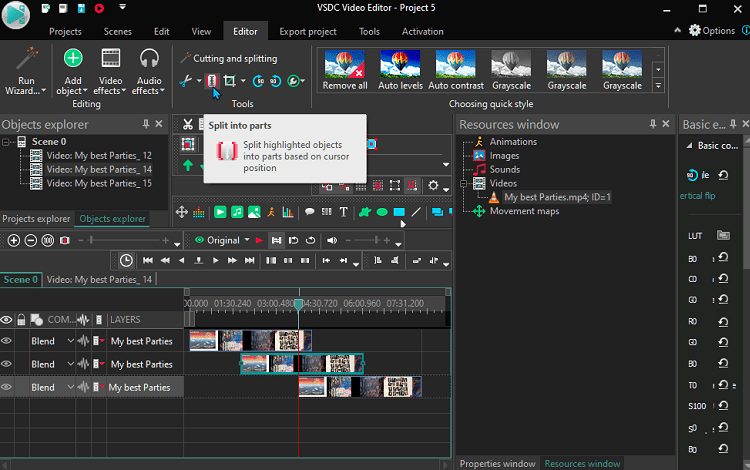The width and height of the screenshot is (750, 470).
Task: Open blend mode dropdown of first layer
Action: coord(70,341)
